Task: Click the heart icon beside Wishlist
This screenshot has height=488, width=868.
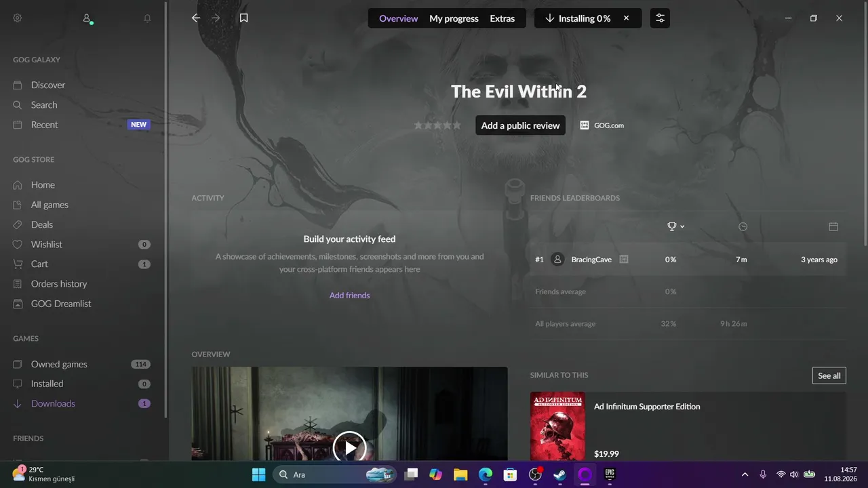Action: tap(18, 244)
